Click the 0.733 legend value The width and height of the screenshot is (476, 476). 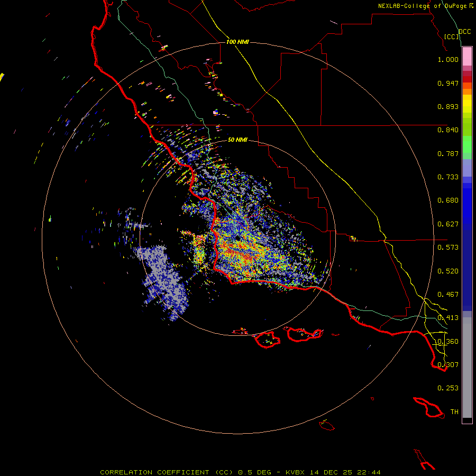448,177
